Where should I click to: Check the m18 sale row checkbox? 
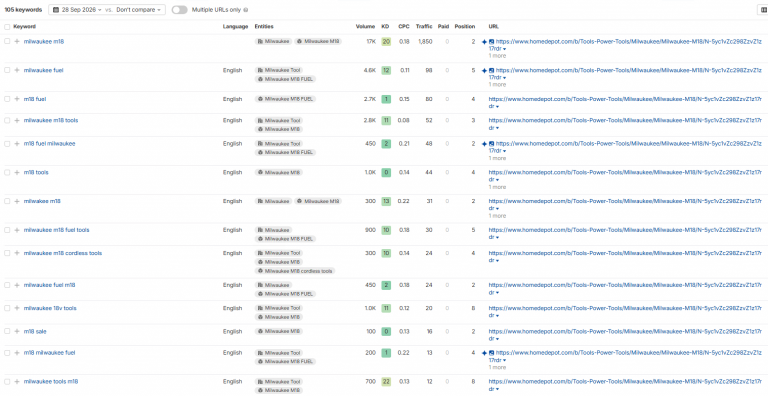click(7, 331)
